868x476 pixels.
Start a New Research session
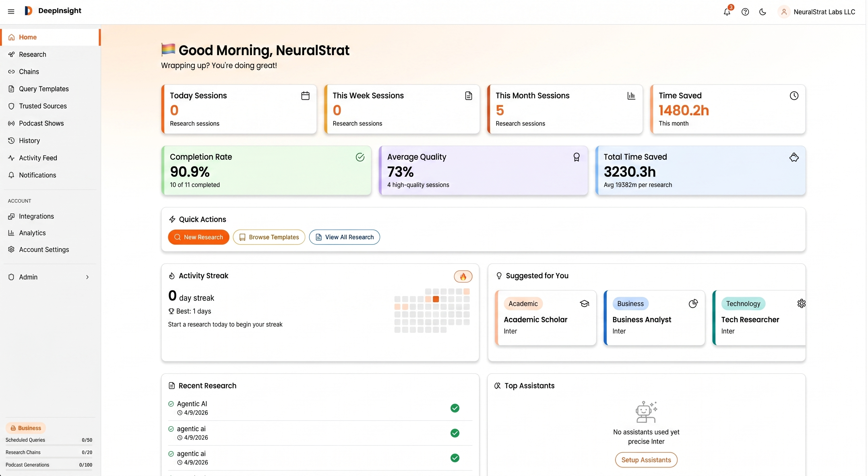tap(199, 237)
